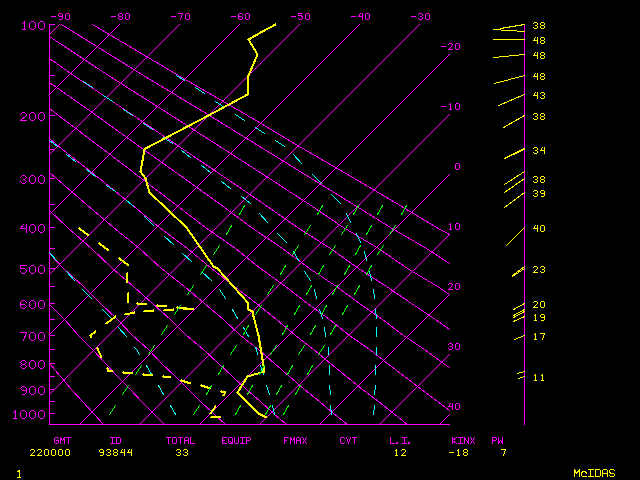The image size is (640, 480).
Task: Click the FMAX header label
Action: coord(295,440)
